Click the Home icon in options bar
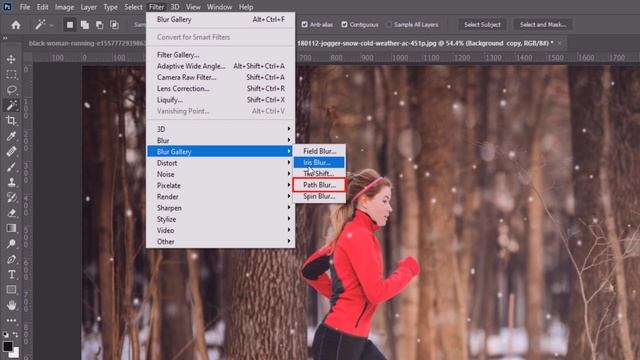Image resolution: width=640 pixels, height=360 pixels. click(x=16, y=25)
